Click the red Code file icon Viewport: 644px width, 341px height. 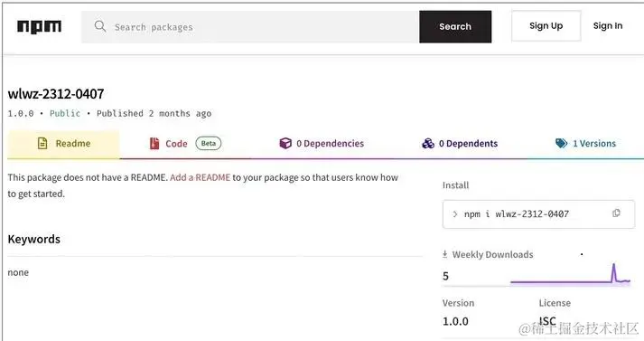click(x=154, y=144)
